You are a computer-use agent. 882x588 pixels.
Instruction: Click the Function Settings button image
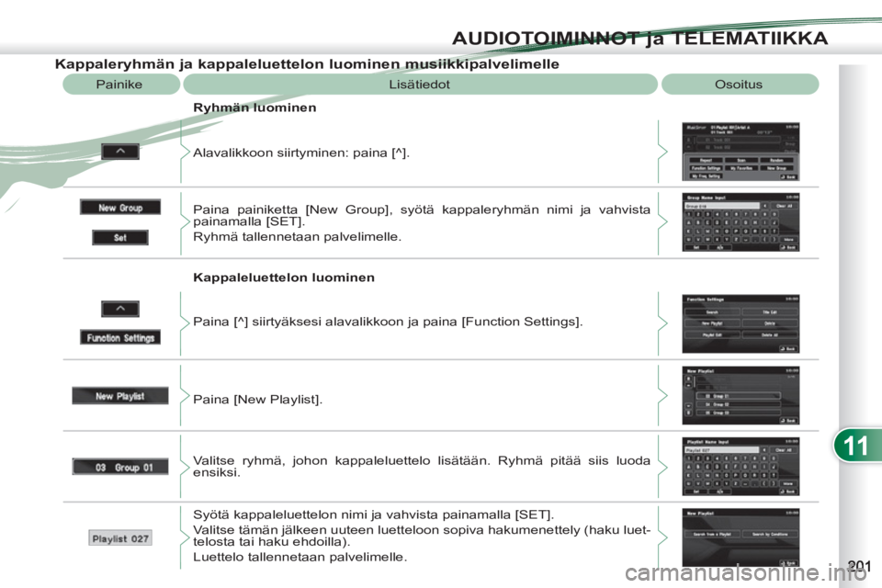pos(120,337)
